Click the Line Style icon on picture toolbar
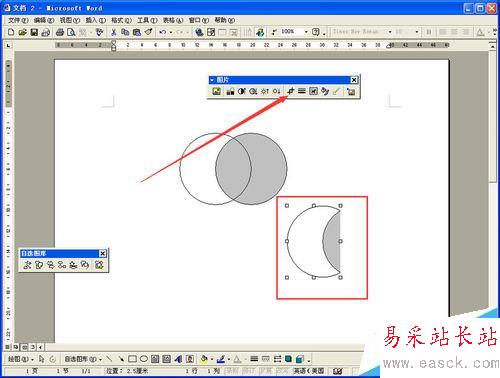The height and width of the screenshot is (378, 500). click(302, 91)
